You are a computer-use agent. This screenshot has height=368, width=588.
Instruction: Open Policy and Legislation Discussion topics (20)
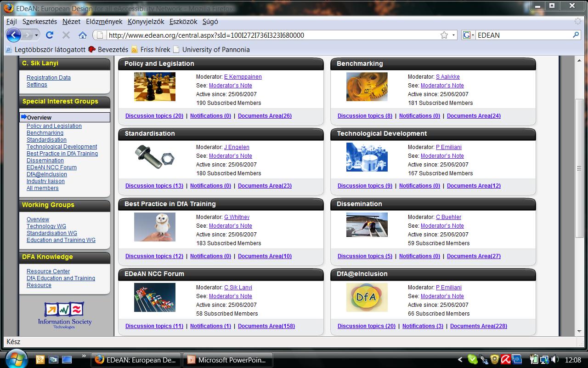click(x=154, y=116)
